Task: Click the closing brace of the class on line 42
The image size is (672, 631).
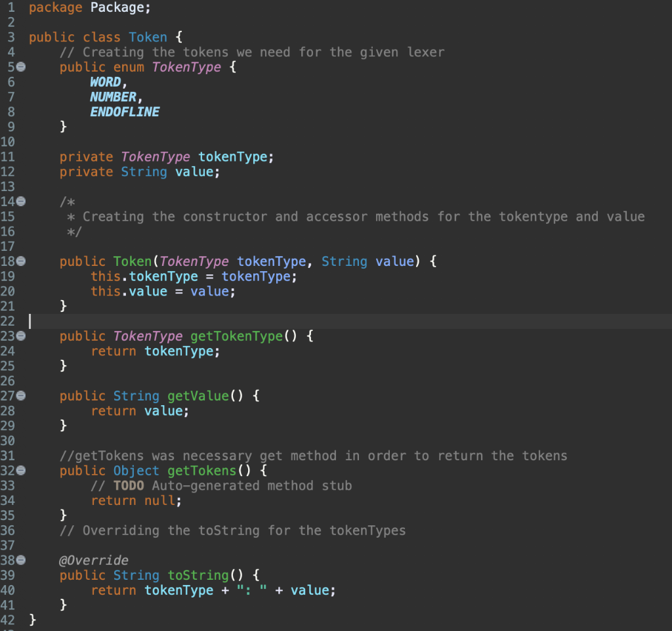Action: pyautogui.click(x=33, y=620)
